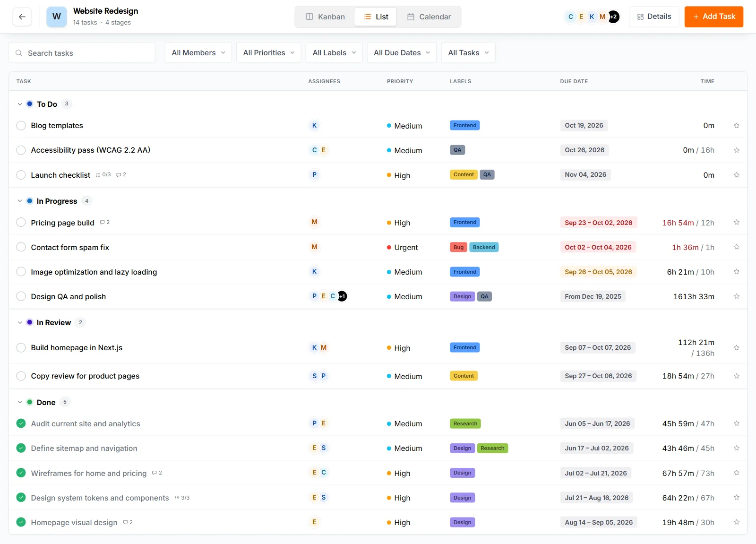Star the Homepage visual design task
The width and height of the screenshot is (756, 544).
point(736,522)
